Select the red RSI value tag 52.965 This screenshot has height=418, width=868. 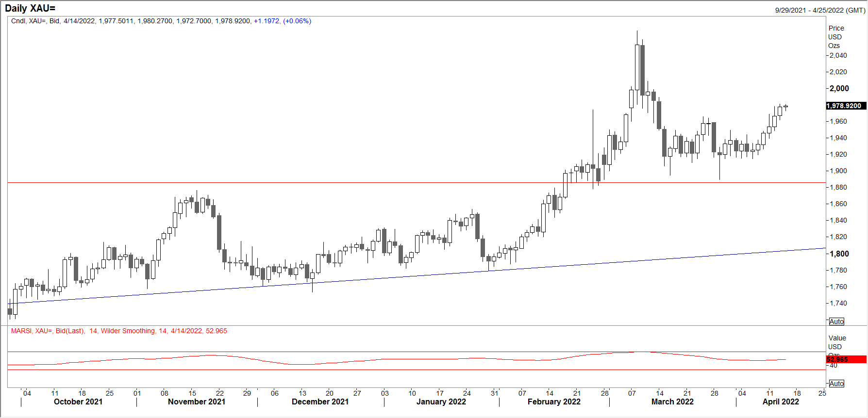(x=846, y=359)
